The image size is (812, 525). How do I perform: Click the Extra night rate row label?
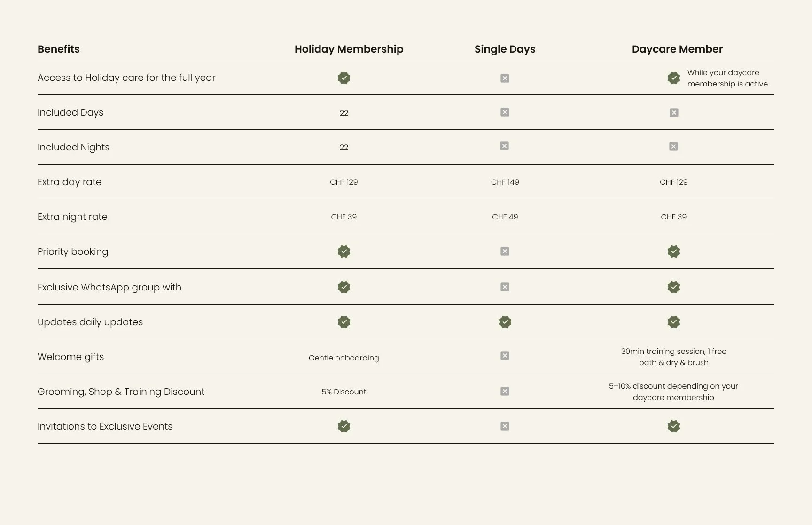(72, 217)
